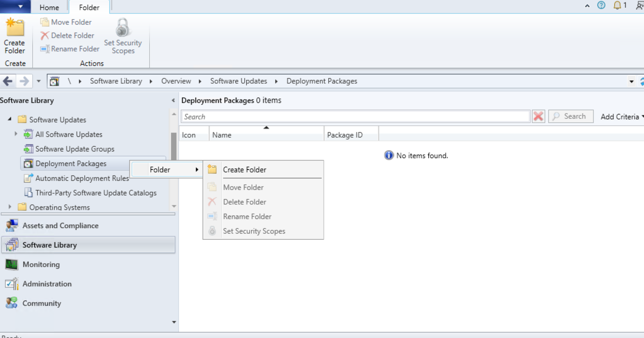The image size is (644, 338).
Task: Click the Move Folder context menu option
Action: pos(243,187)
